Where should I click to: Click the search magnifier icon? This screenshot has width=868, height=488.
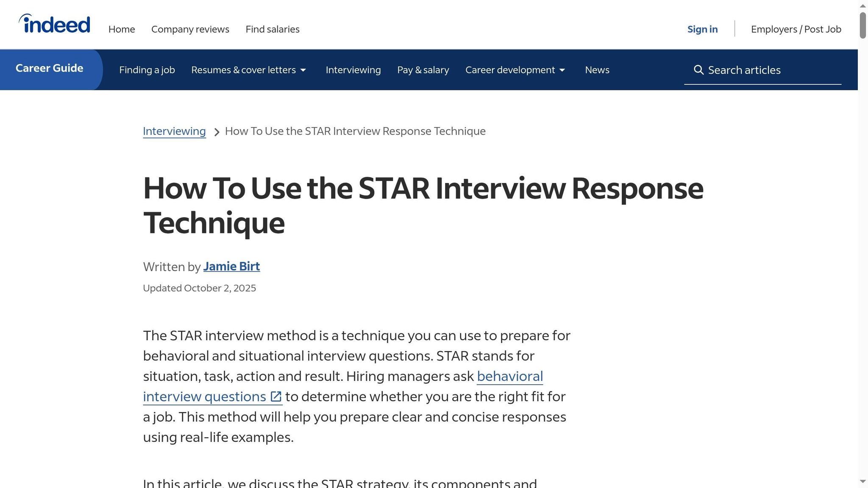click(x=698, y=70)
